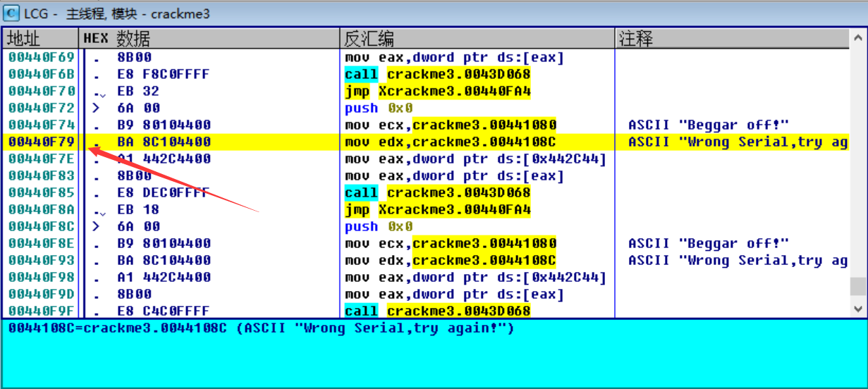Select address 00440F8E row

pyautogui.click(x=41, y=243)
